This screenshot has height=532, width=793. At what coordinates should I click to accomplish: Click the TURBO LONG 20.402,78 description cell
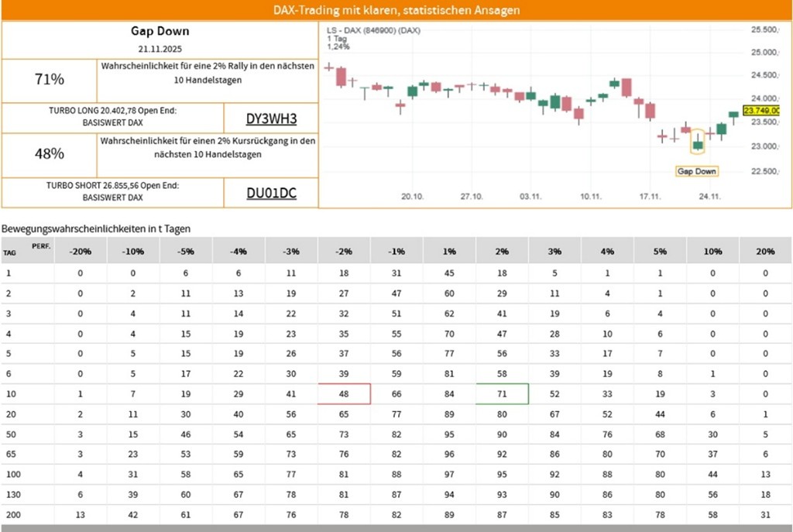click(x=112, y=116)
